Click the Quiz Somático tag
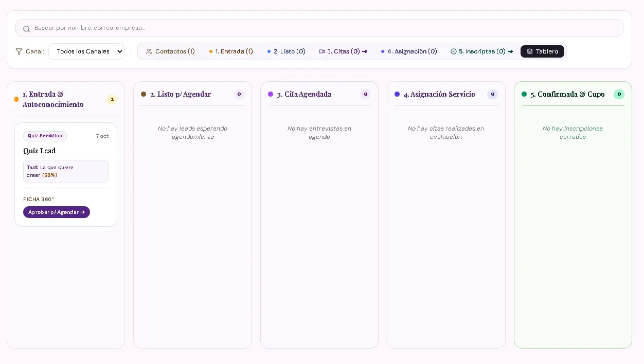 (45, 136)
